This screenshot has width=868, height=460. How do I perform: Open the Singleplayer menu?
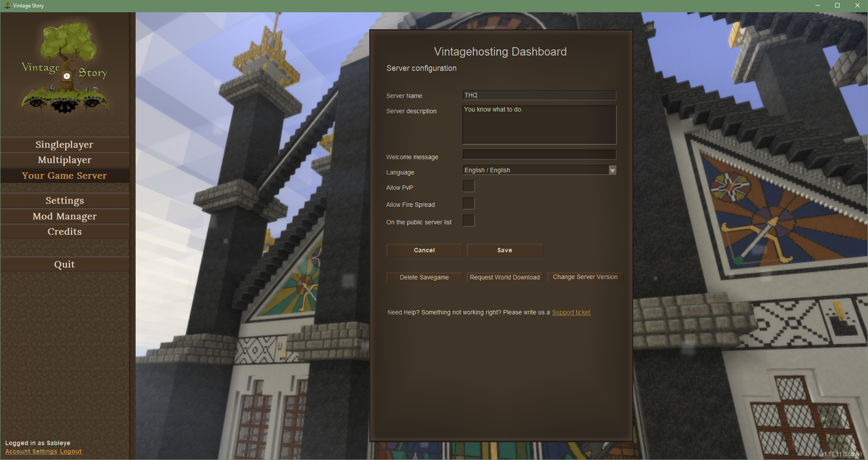[64, 145]
